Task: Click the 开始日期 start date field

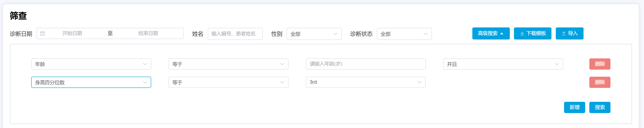Action: 72,33
